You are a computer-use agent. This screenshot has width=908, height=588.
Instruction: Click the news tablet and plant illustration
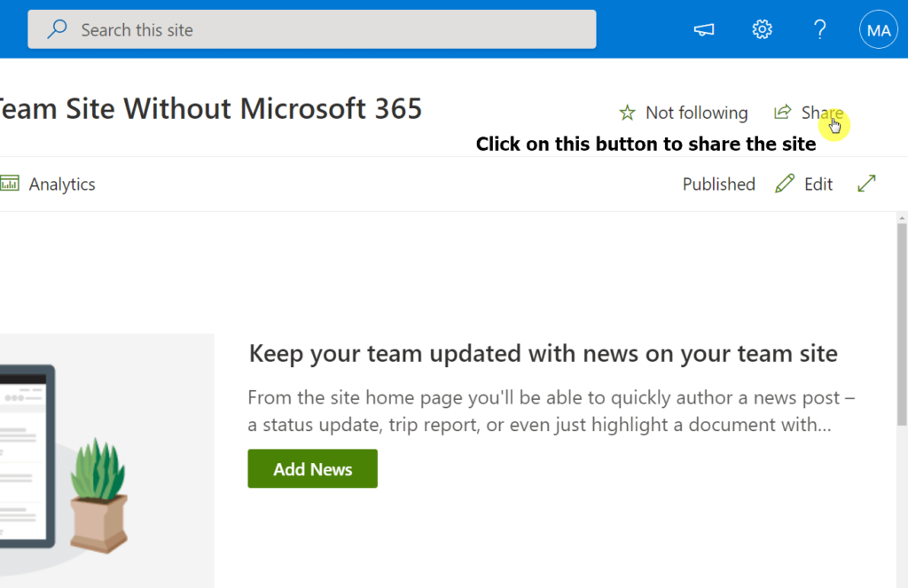tap(106, 460)
